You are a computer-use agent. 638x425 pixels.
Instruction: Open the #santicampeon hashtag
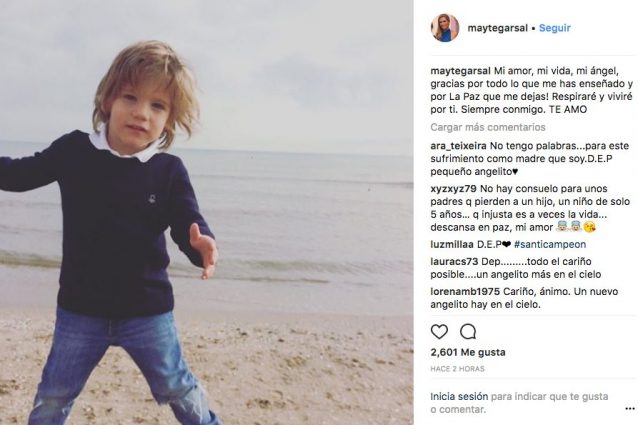coord(550,244)
